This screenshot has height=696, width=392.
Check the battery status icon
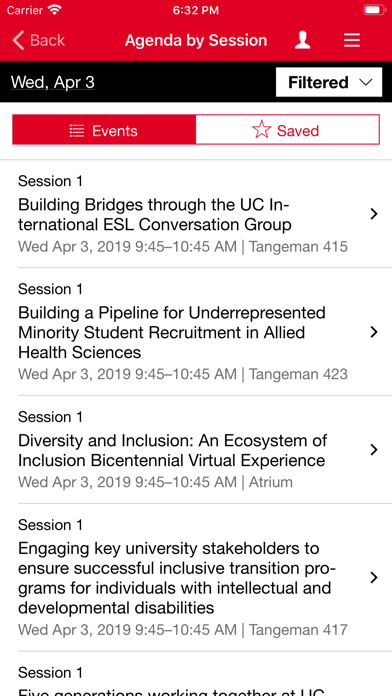tap(374, 10)
